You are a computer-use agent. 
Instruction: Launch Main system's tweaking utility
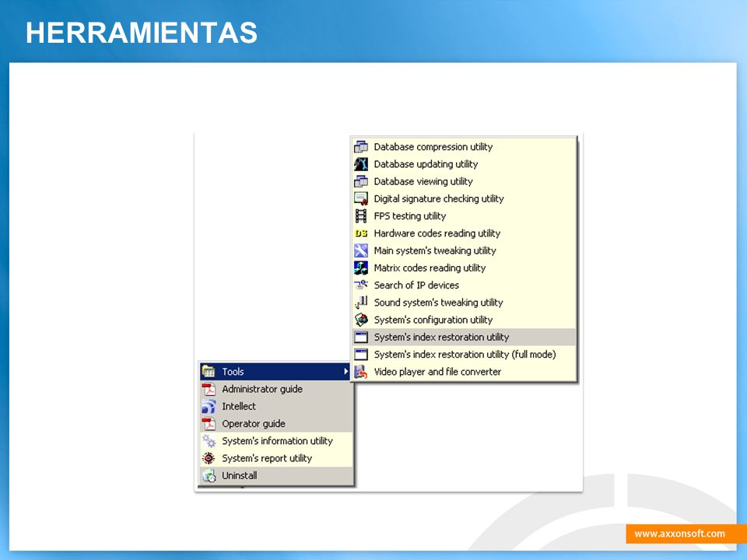(464, 250)
